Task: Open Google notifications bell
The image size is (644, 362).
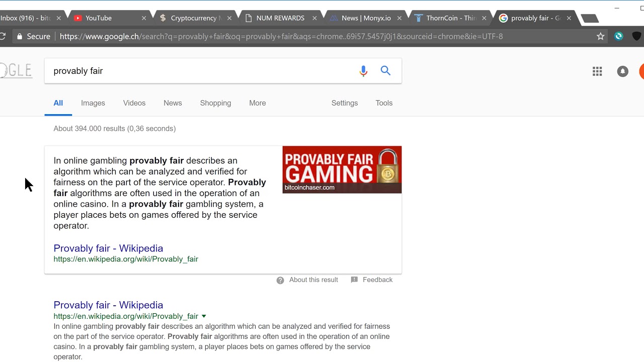Action: pos(622,71)
